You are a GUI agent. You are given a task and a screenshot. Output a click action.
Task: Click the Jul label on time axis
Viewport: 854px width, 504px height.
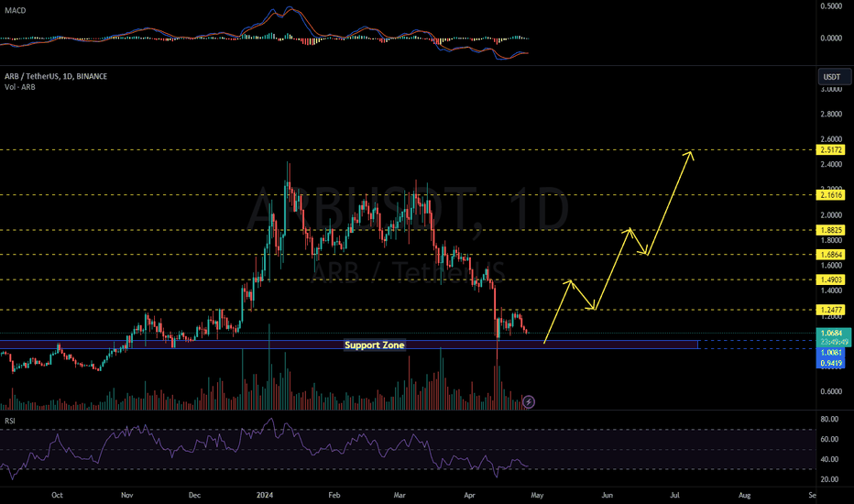pyautogui.click(x=674, y=495)
